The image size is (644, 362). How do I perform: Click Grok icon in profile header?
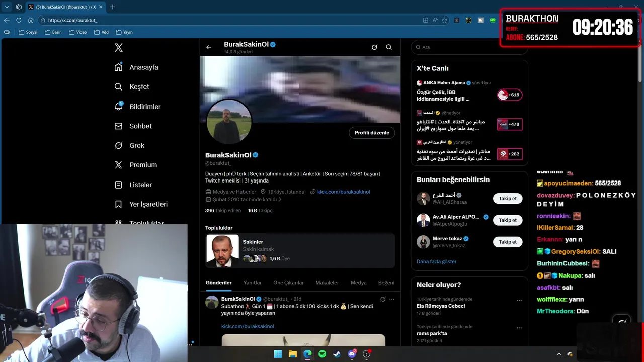click(374, 47)
